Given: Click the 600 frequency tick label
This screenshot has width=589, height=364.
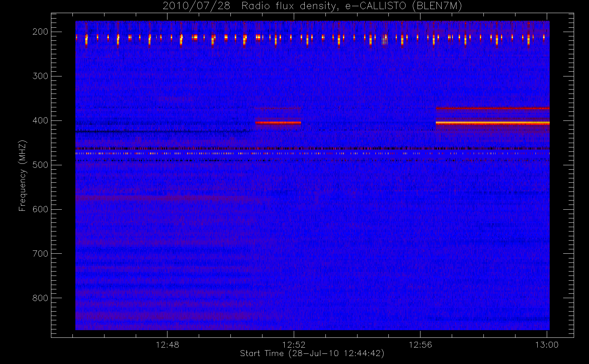Looking at the screenshot, I should (x=40, y=209).
